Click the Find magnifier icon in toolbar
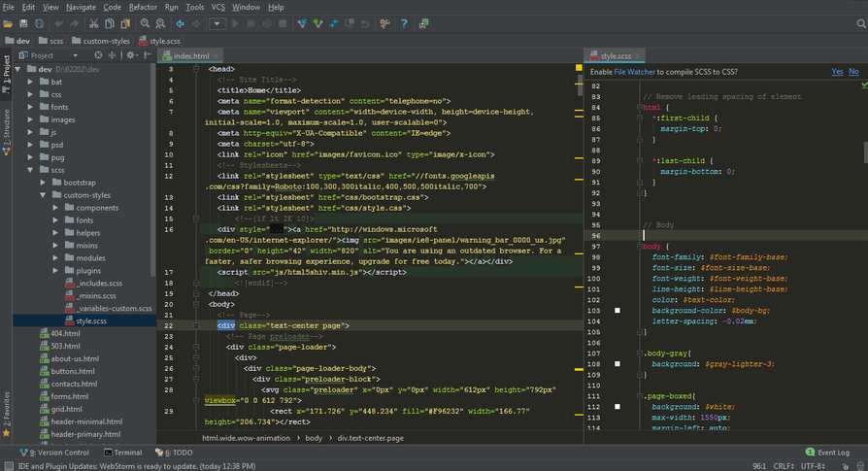Screen dimensions: 868x471 click(145, 23)
